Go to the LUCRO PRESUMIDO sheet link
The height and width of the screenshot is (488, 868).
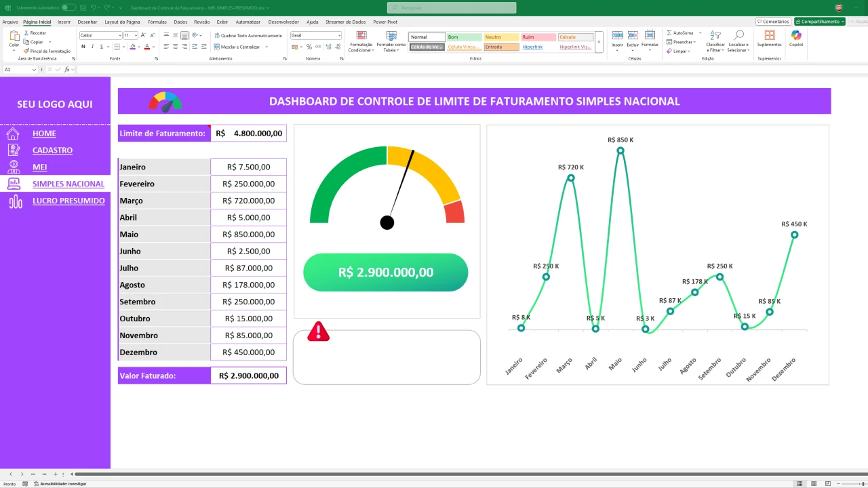68,201
